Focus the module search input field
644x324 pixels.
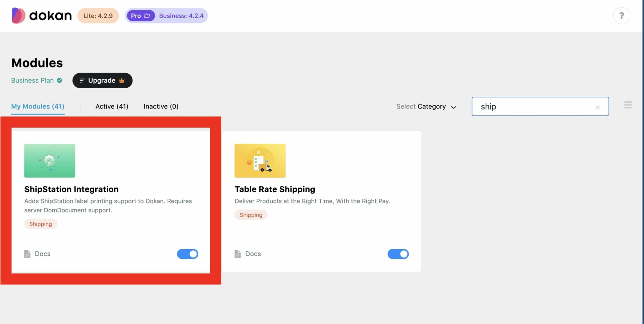[x=533, y=107]
